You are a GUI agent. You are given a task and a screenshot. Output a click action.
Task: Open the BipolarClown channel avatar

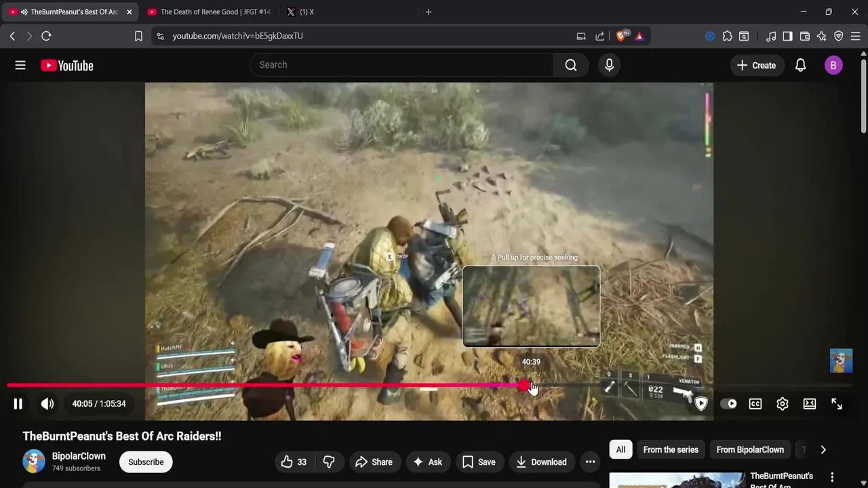[34, 462]
